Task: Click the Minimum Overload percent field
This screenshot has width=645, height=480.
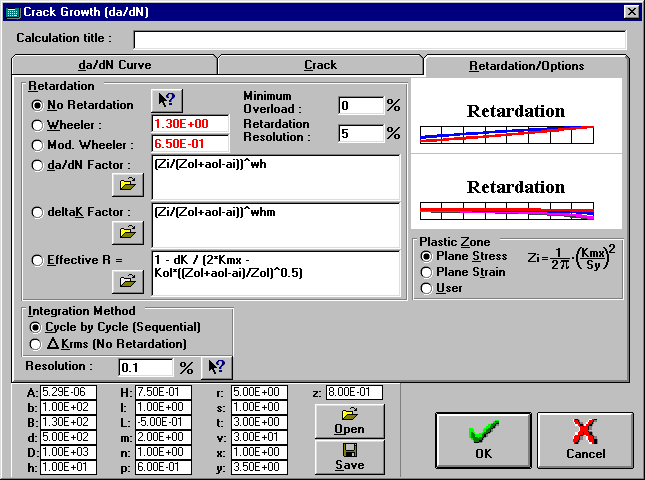Action: [x=360, y=105]
